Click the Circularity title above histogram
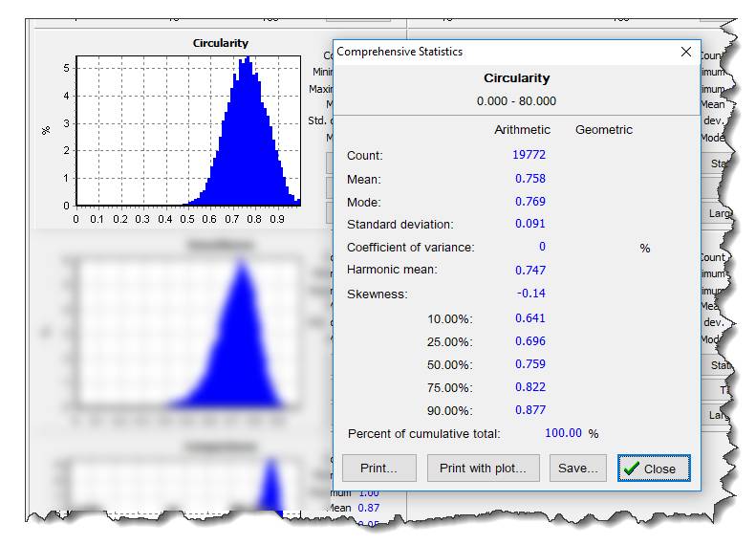Viewport: 756px width, 545px height. (x=221, y=43)
